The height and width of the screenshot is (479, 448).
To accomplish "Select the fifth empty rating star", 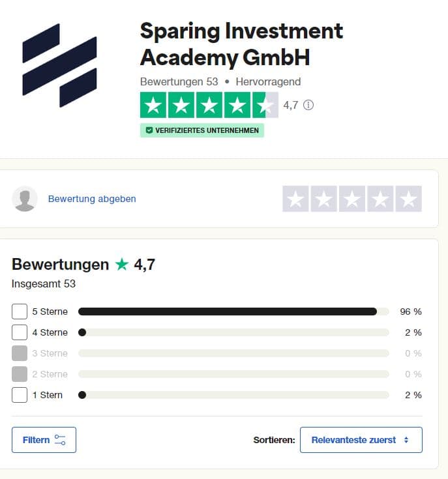I will (x=409, y=199).
